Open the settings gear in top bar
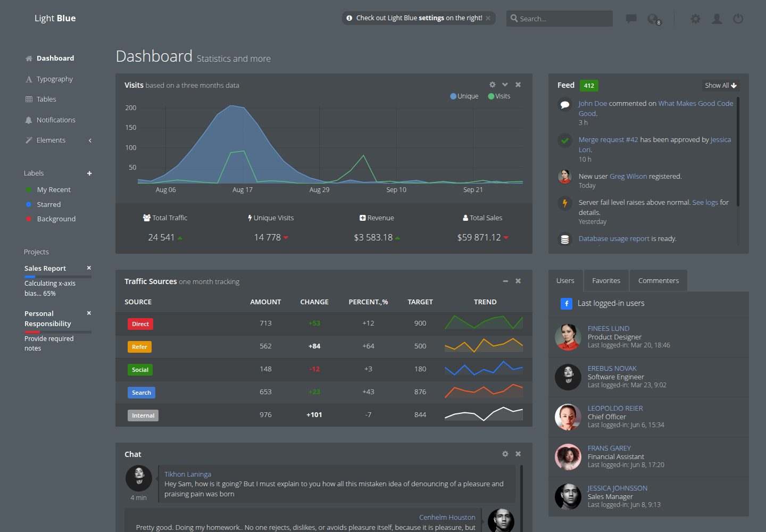This screenshot has height=532, width=766. (x=695, y=19)
